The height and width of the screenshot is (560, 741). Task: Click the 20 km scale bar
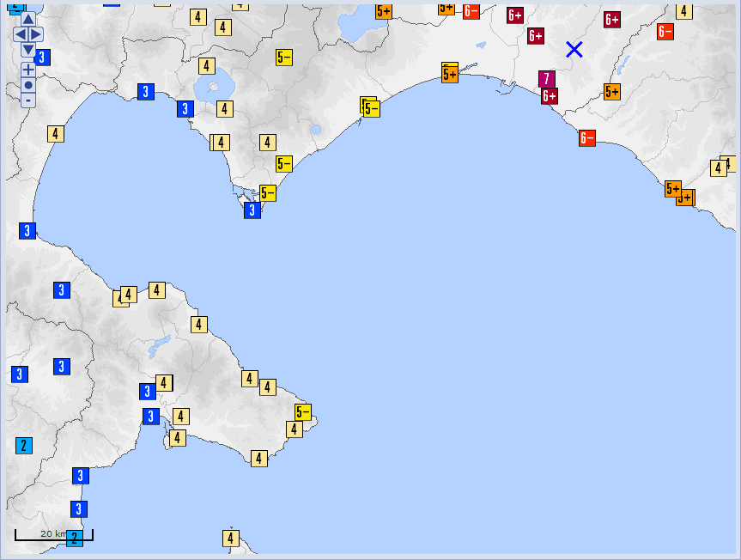pyautogui.click(x=53, y=535)
